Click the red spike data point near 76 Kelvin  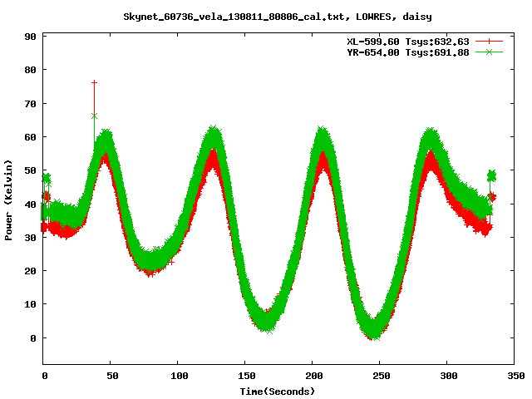pyautogui.click(x=94, y=82)
